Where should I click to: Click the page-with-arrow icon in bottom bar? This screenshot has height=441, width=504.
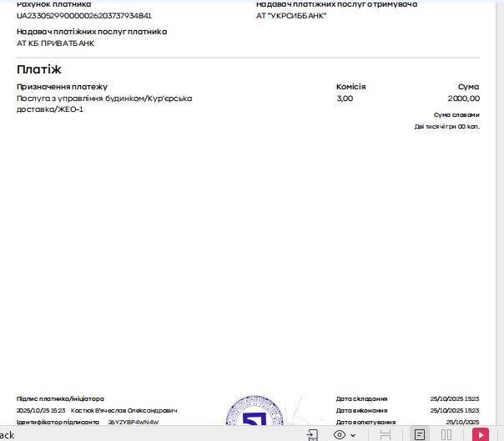pos(312,435)
